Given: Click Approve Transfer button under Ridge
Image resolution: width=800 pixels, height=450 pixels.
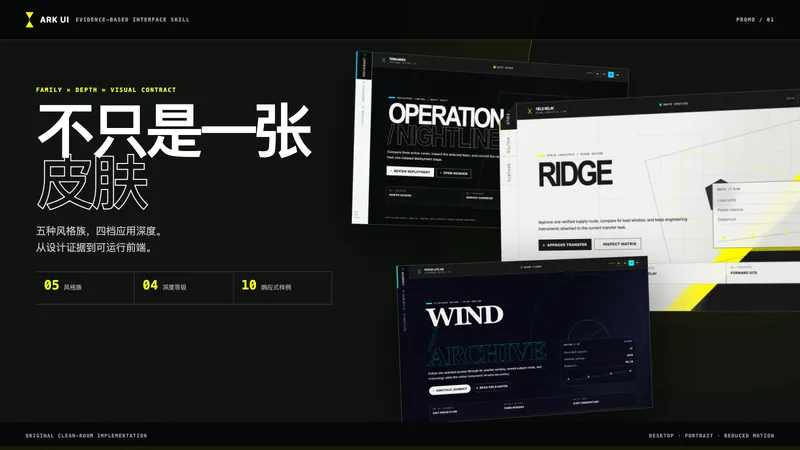Looking at the screenshot, I should 565,245.
